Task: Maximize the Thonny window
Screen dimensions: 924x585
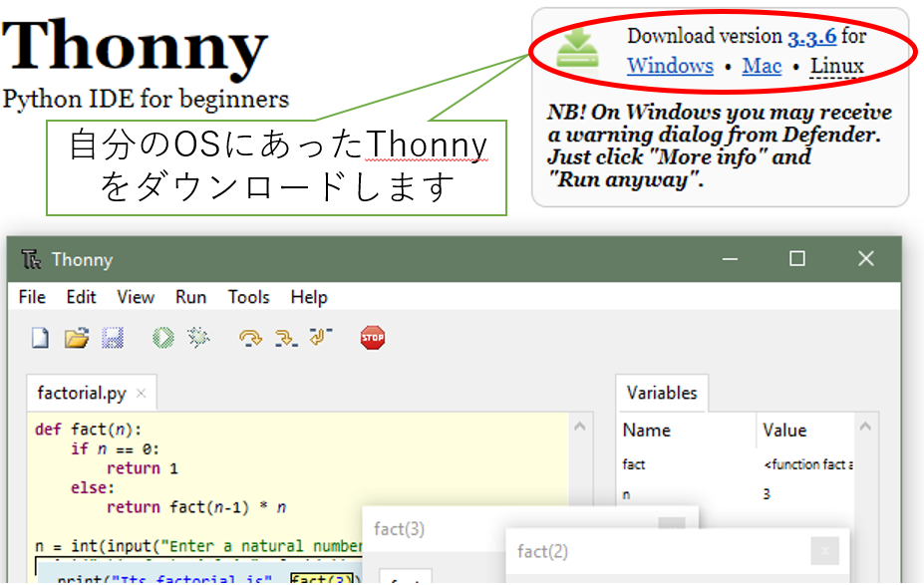Action: point(796,259)
